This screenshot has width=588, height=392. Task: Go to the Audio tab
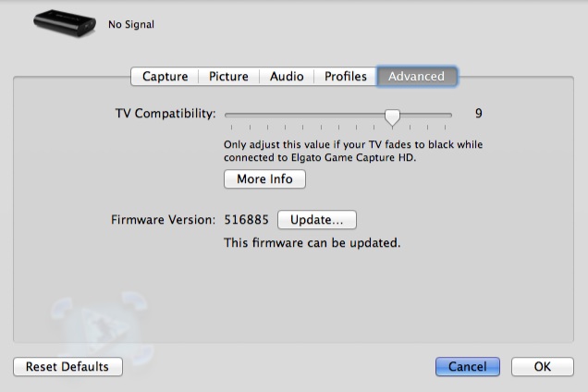coord(287,77)
